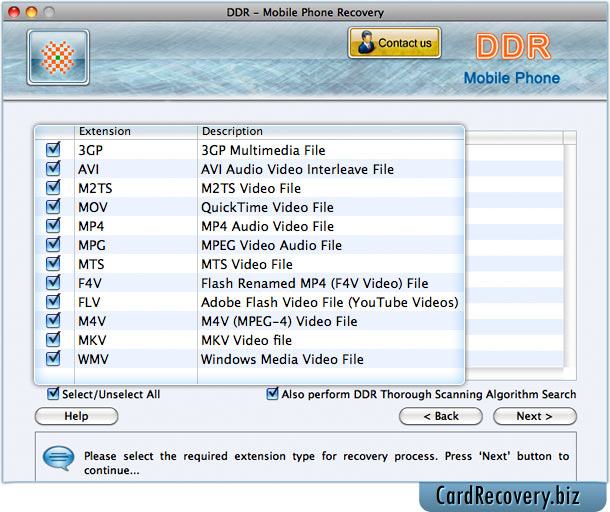Click the Contact us button
Viewport: 610px width, 512px height.
tap(394, 43)
